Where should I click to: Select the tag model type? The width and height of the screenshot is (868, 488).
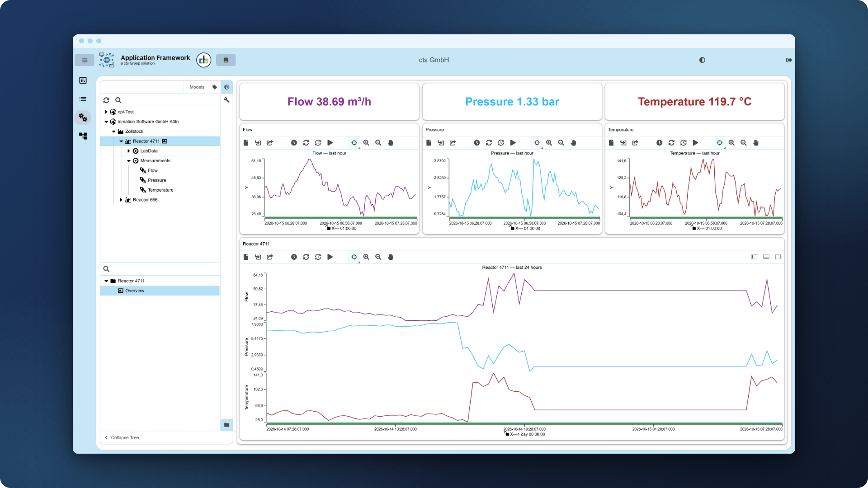(215, 87)
